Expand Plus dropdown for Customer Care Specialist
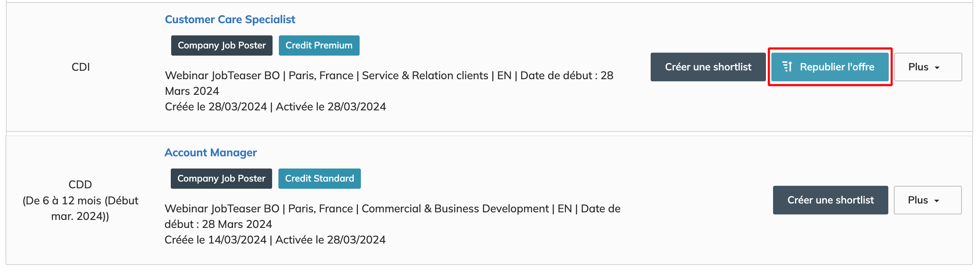This screenshot has height=273, width=980. (927, 67)
